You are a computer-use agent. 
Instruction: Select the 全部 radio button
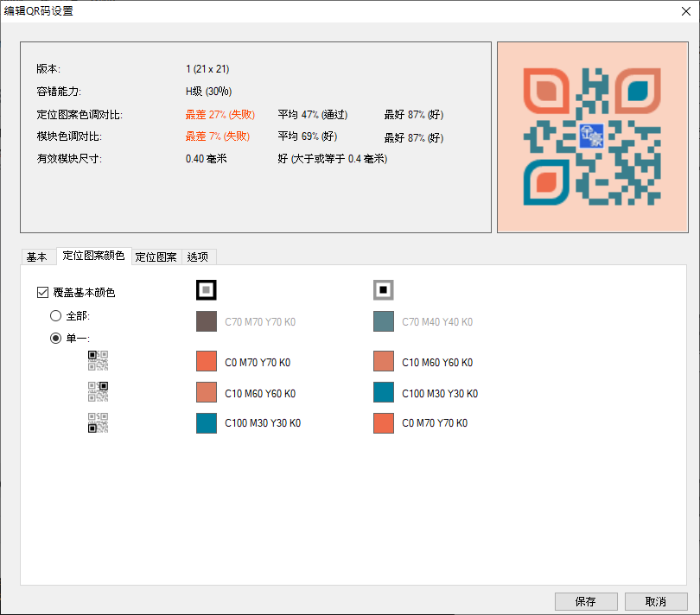click(x=55, y=316)
